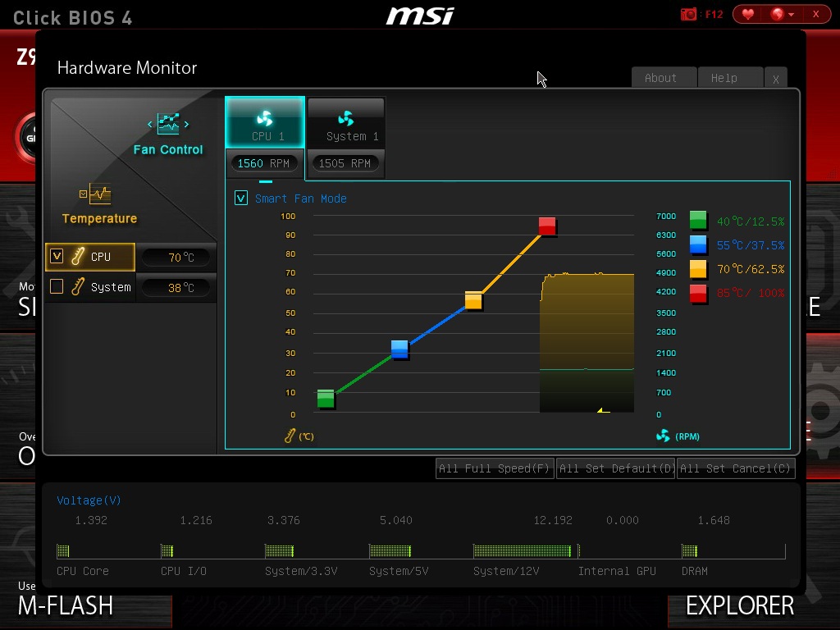The height and width of the screenshot is (630, 840).
Task: Select the Temperature label
Action: (x=99, y=218)
